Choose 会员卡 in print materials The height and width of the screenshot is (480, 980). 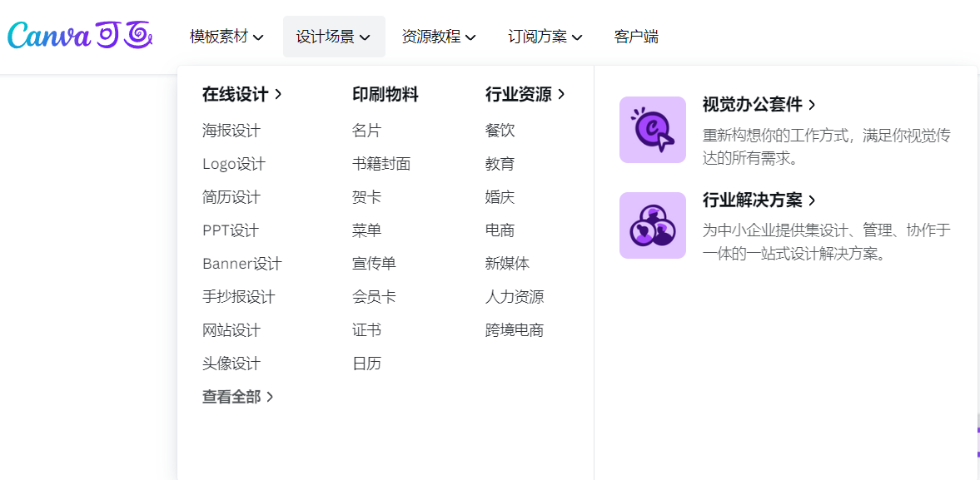pos(374,297)
